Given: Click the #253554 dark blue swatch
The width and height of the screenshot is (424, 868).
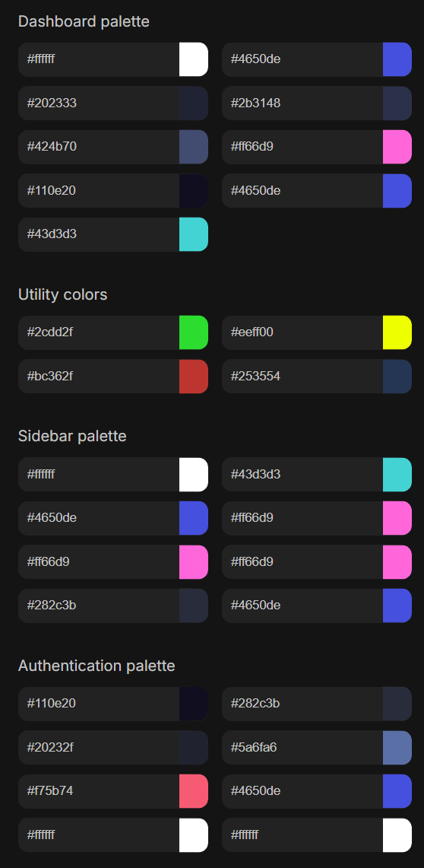Looking at the screenshot, I should (x=397, y=377).
